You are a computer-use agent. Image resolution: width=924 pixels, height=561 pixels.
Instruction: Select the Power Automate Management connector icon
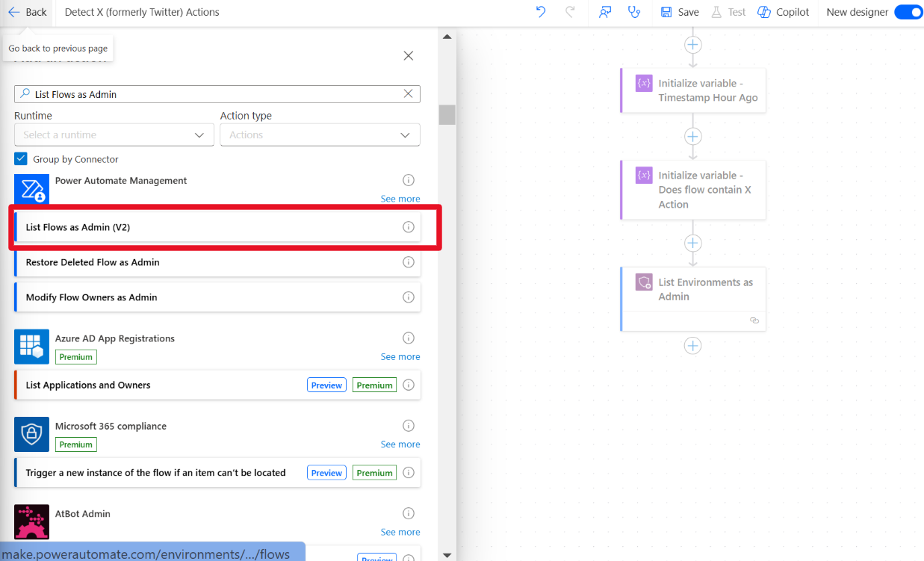point(31,189)
